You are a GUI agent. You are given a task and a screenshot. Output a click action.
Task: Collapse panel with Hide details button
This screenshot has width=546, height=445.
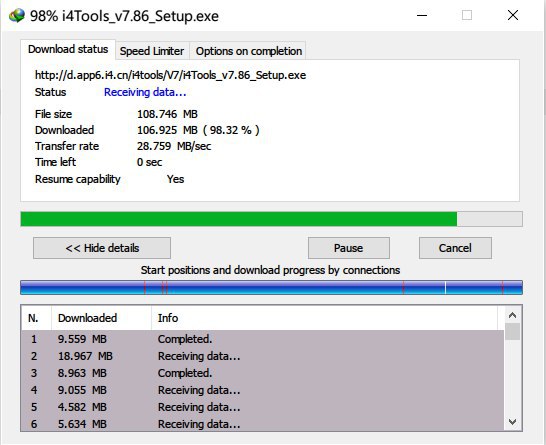pos(102,248)
